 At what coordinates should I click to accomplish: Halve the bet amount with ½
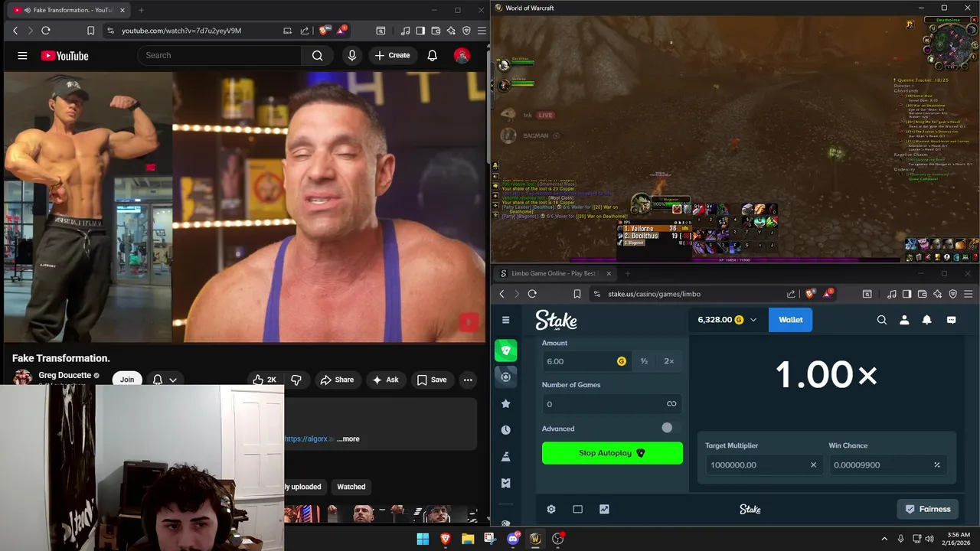point(644,361)
